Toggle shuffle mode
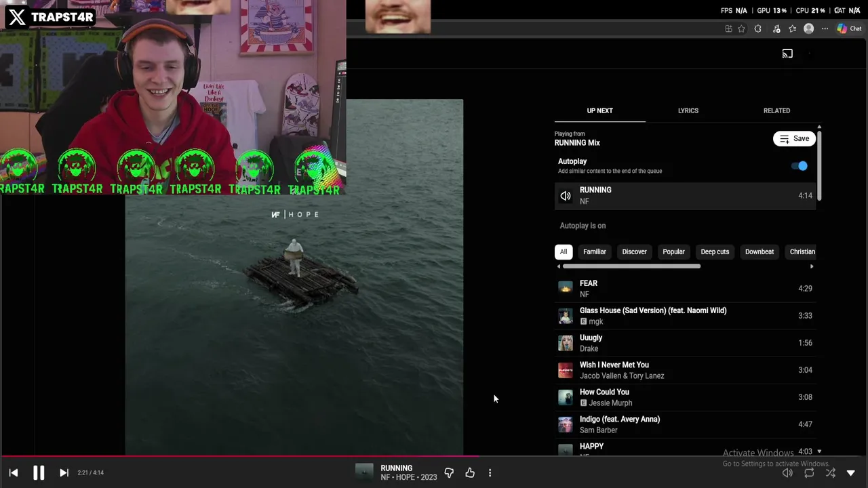The image size is (868, 488). click(831, 473)
